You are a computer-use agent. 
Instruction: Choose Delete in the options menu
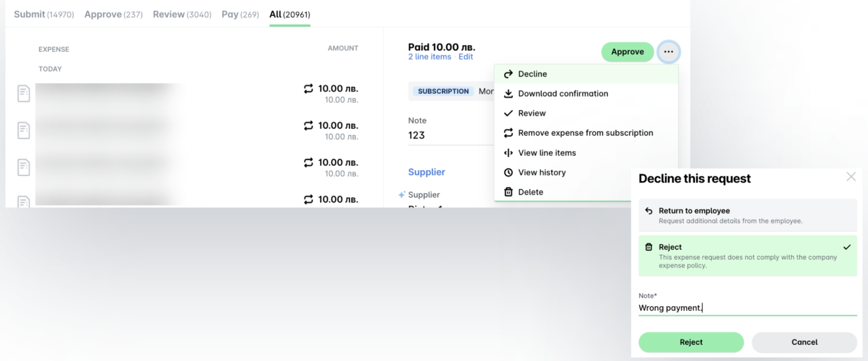point(563,192)
